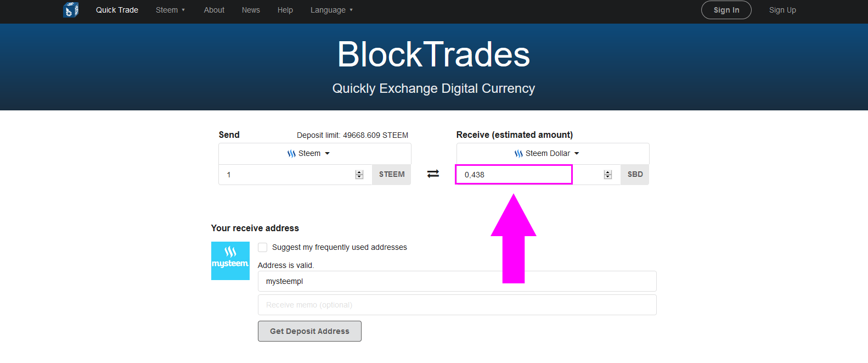Open the Help page
This screenshot has height=363, width=868.
pos(285,10)
